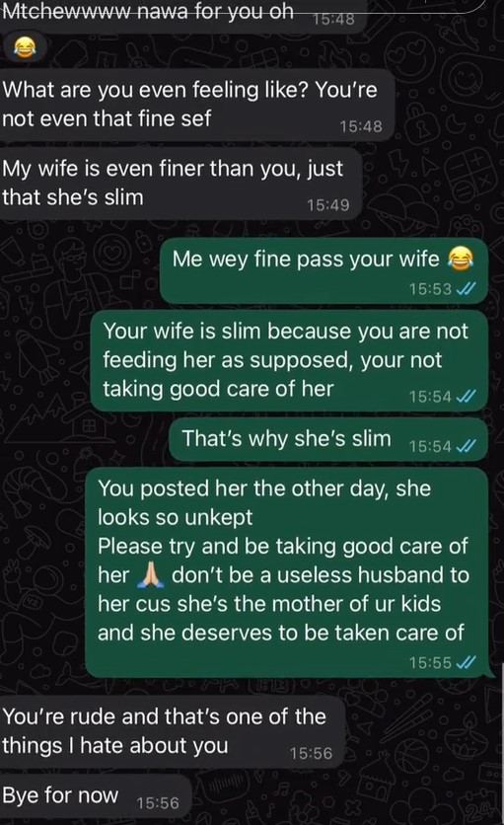Tap the read ticks on 'Me wey fine pass your wife'

pos(467,289)
